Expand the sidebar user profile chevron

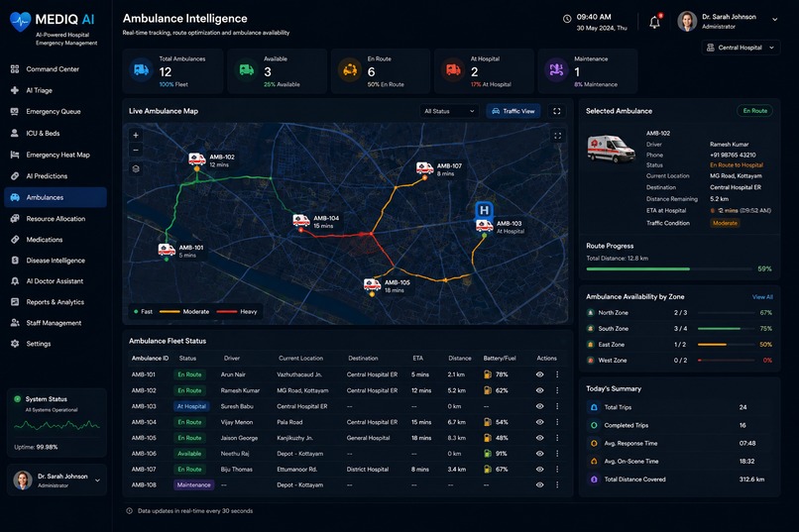[97, 480]
